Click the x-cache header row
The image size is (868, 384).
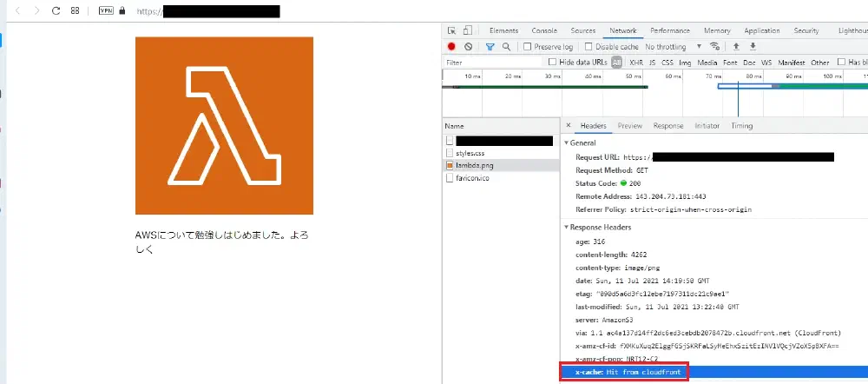714,373
